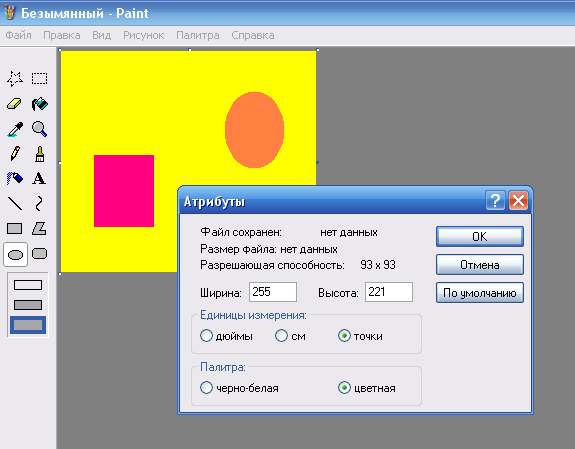Open the Рисунок menu
This screenshot has width=575, height=449.
[x=143, y=35]
